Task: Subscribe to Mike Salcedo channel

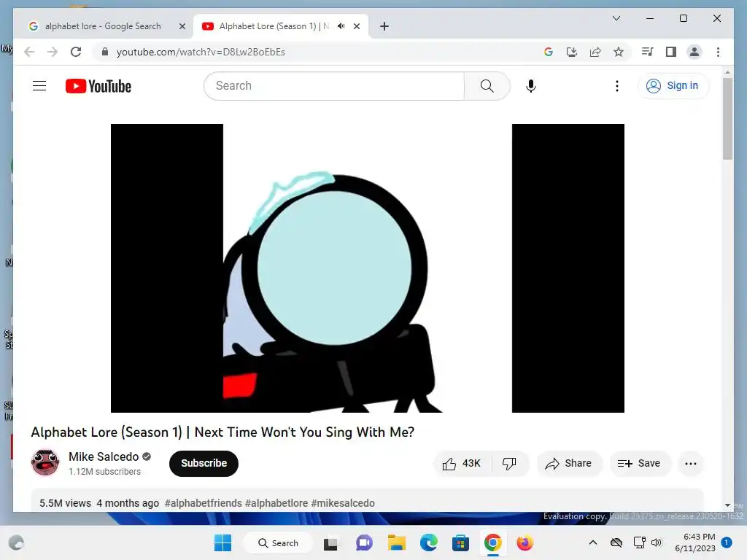Action: pos(204,463)
